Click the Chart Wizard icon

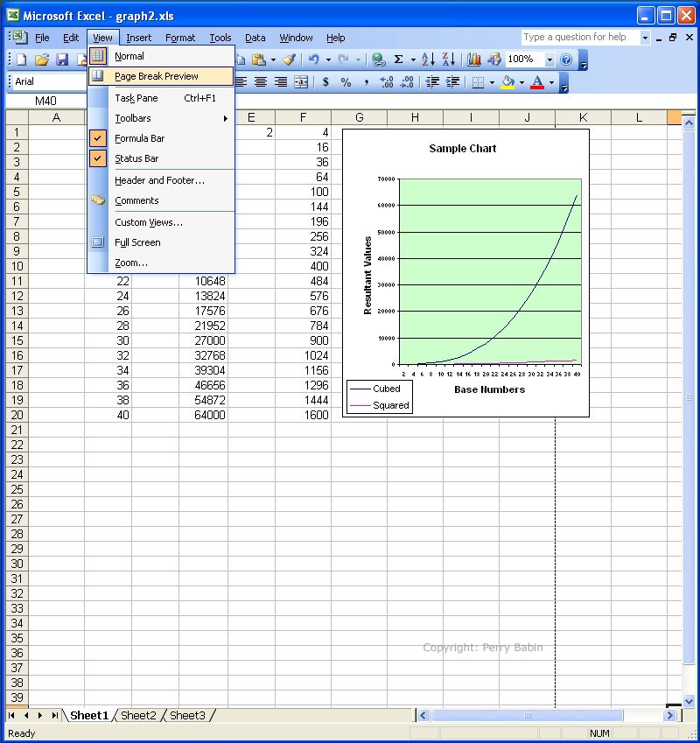pyautogui.click(x=474, y=60)
